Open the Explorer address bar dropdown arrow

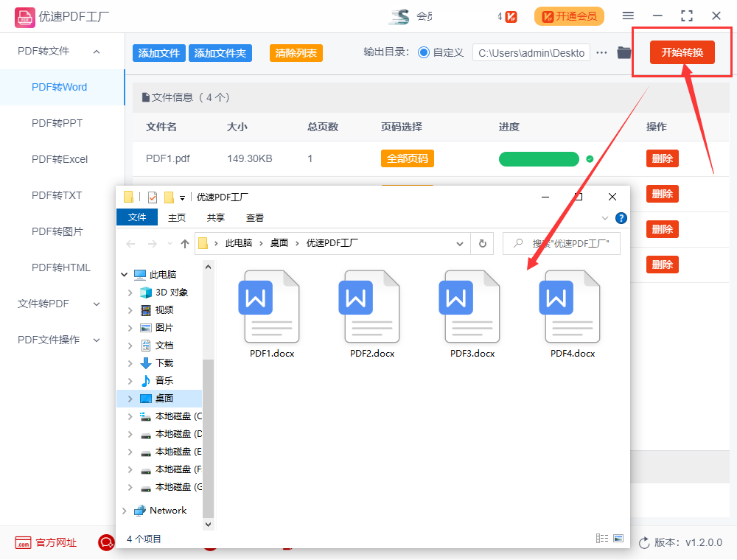point(459,243)
